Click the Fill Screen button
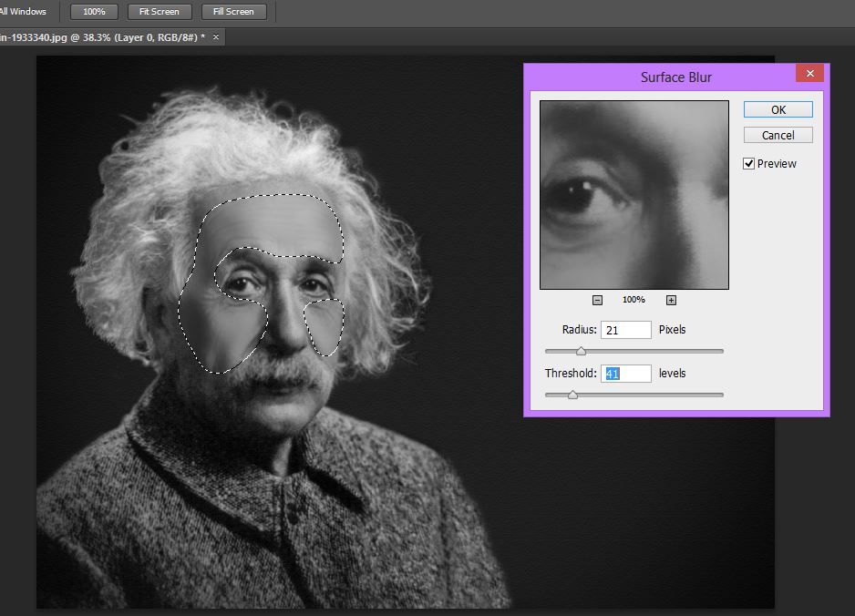Screen dimensions: 855x616 233,12
